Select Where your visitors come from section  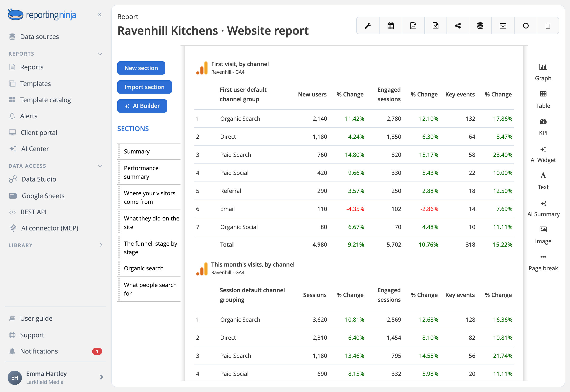[149, 197]
